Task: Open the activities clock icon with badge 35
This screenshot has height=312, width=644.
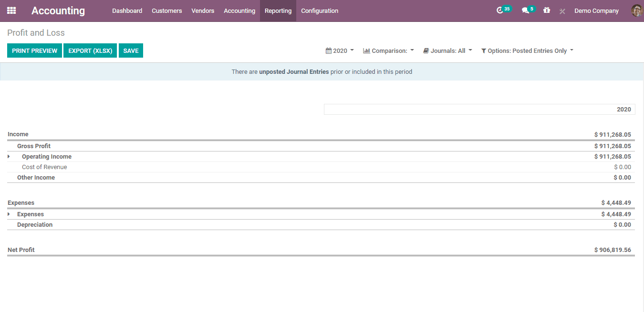Action: coord(500,10)
